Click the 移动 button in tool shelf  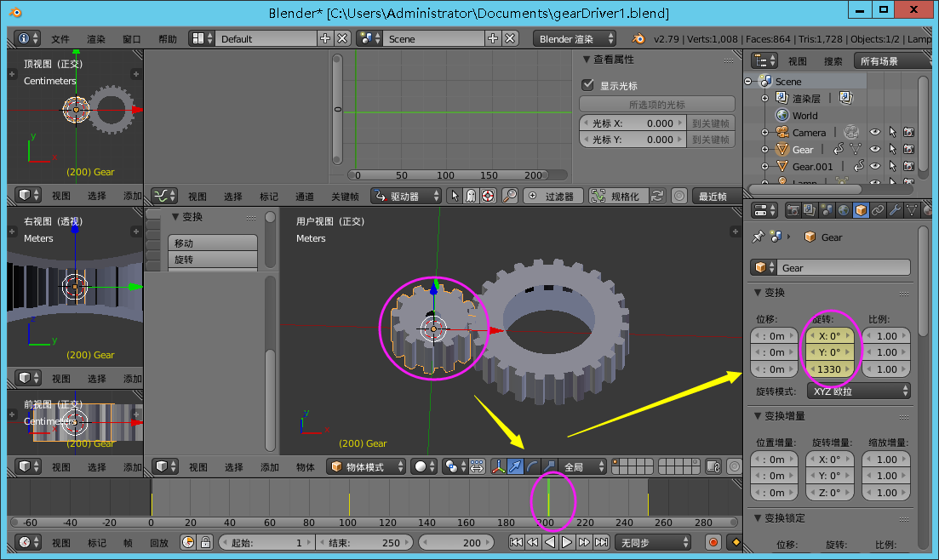(x=213, y=243)
